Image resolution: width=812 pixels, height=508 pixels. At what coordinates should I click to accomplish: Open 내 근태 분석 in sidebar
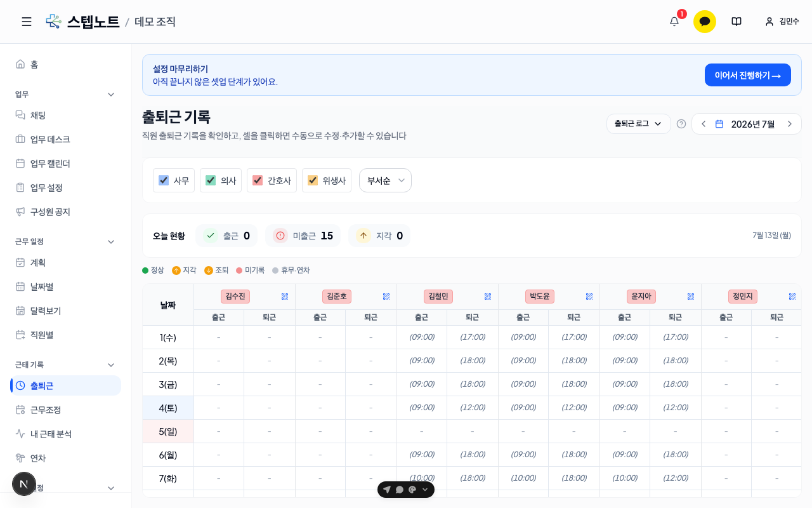click(65, 434)
